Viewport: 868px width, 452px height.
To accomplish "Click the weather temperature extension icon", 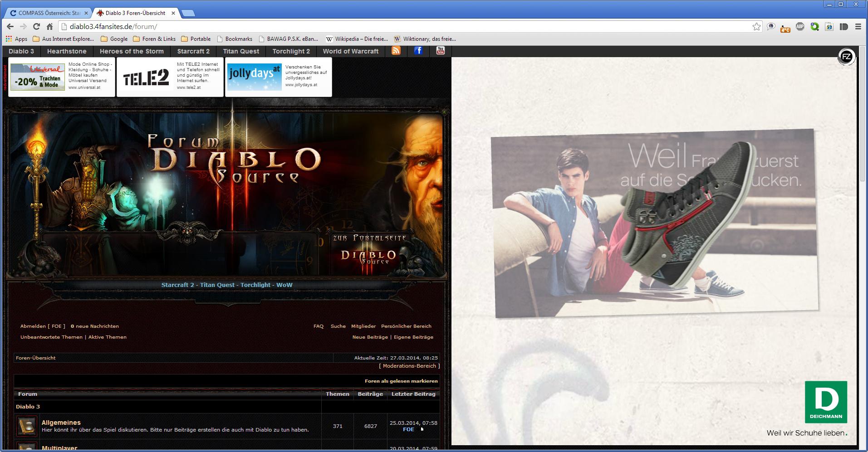I will click(785, 27).
